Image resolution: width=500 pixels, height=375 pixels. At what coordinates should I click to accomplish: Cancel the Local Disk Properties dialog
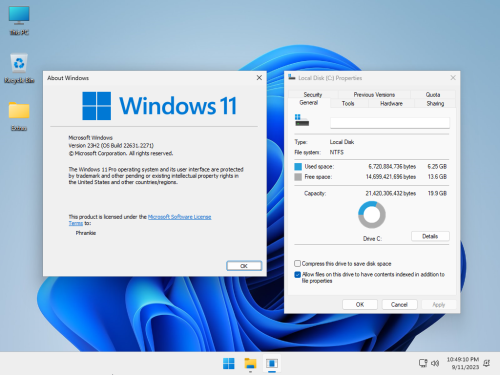[x=399, y=305]
